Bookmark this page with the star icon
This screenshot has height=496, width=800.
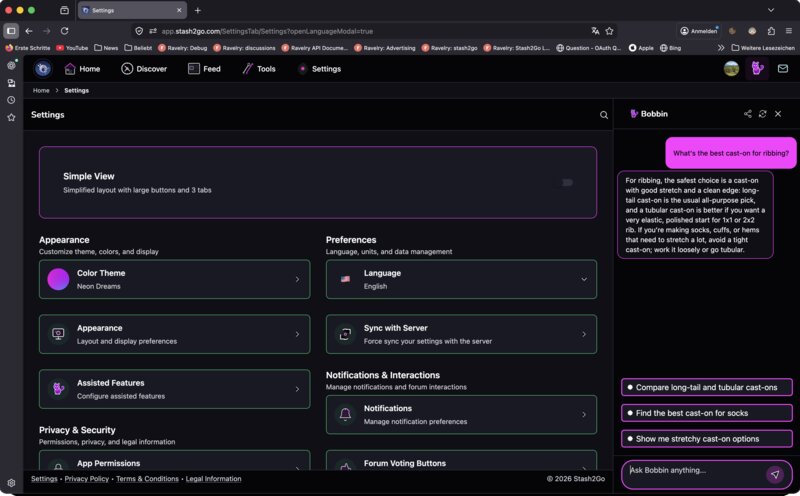[609, 31]
